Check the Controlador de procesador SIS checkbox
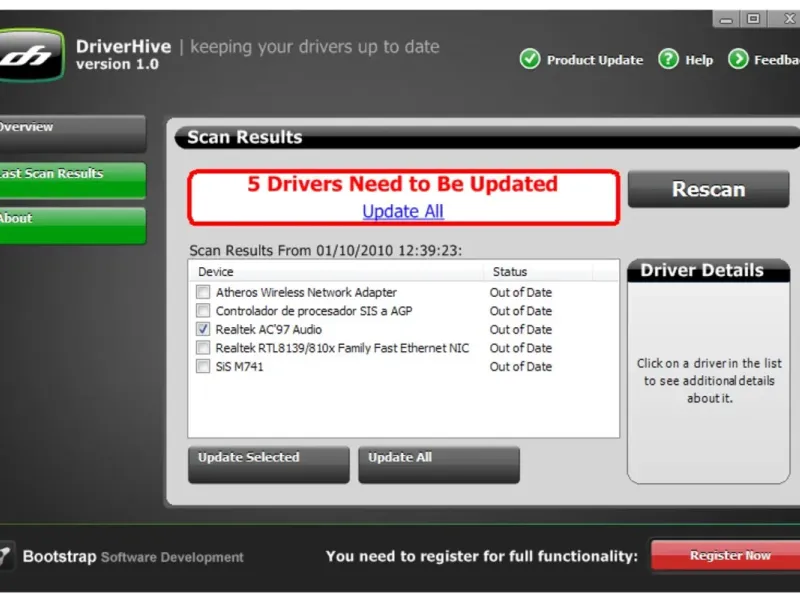 tap(203, 310)
